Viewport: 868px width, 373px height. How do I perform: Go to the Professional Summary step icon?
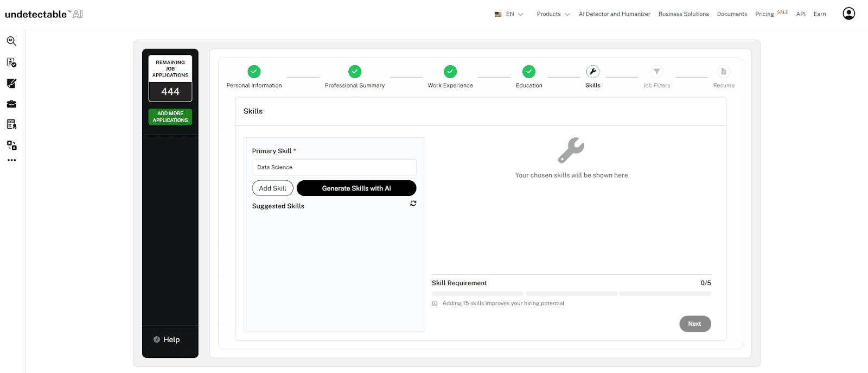coord(355,72)
